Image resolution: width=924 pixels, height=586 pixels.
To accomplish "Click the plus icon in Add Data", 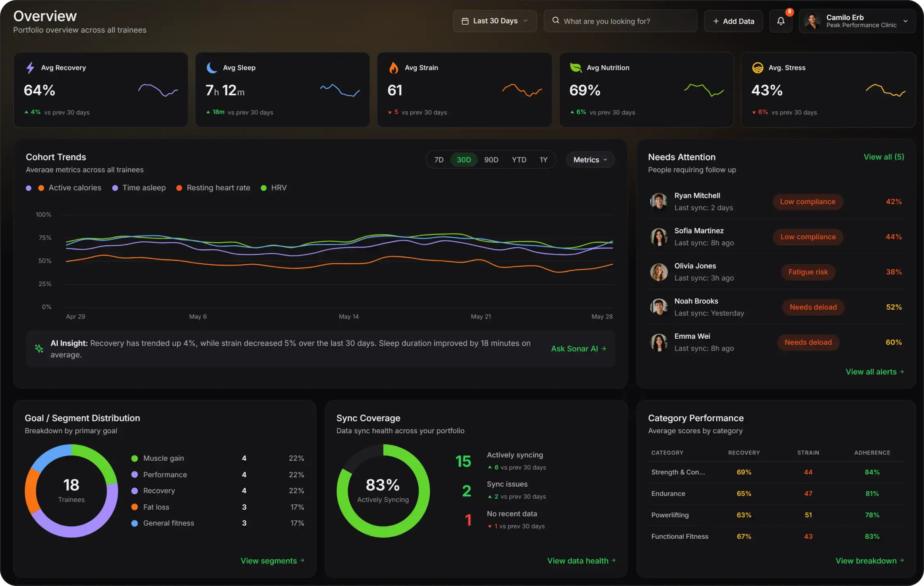I will coord(716,21).
